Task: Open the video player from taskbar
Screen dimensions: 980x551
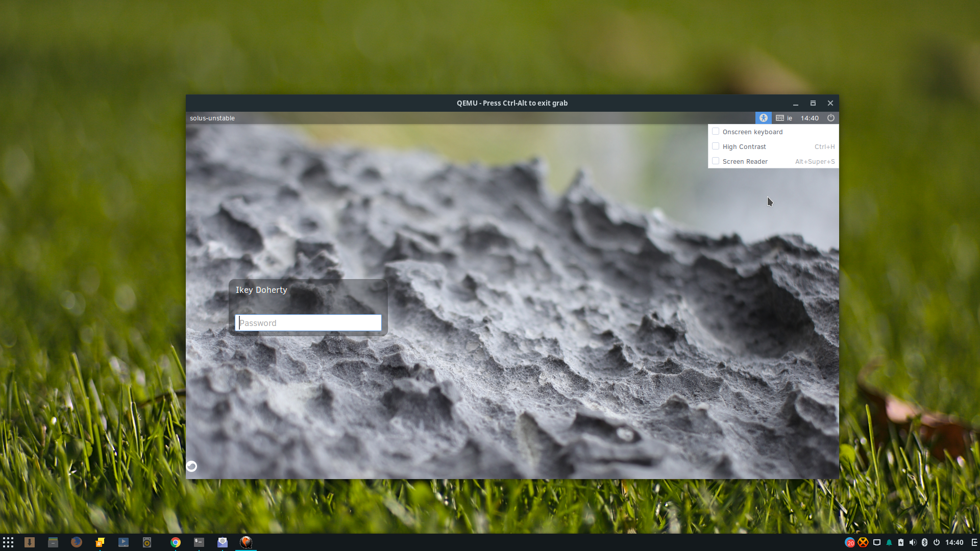Action: [x=124, y=542]
